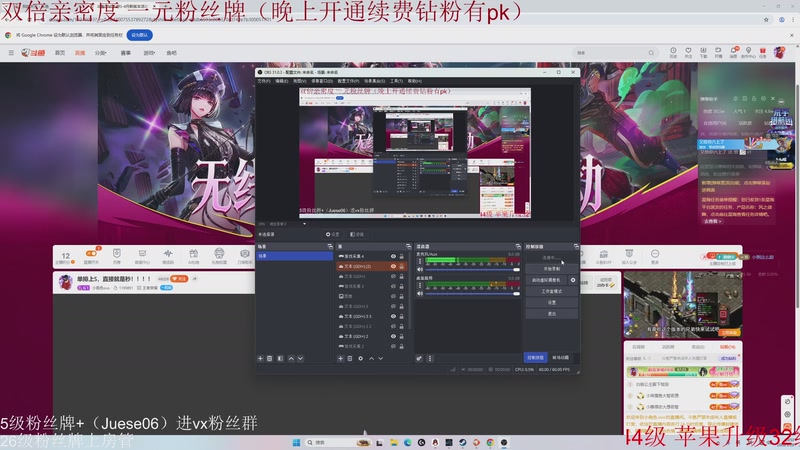Pop out the Scenes dock panel
This screenshot has width=800, height=450.
[330, 246]
